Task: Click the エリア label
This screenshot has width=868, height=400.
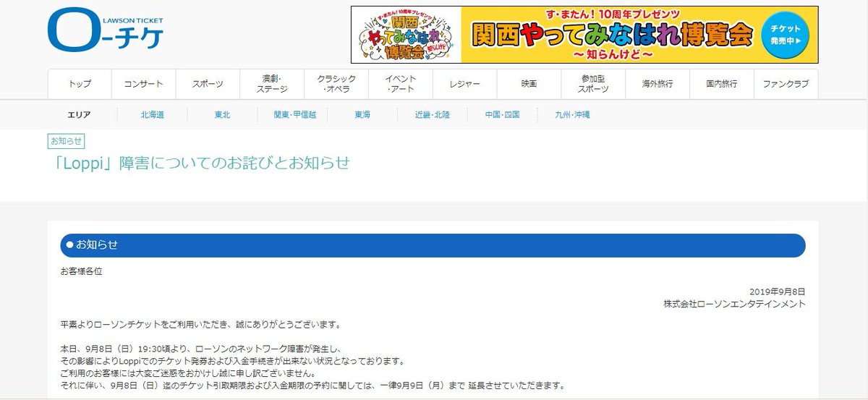Action: [80, 115]
